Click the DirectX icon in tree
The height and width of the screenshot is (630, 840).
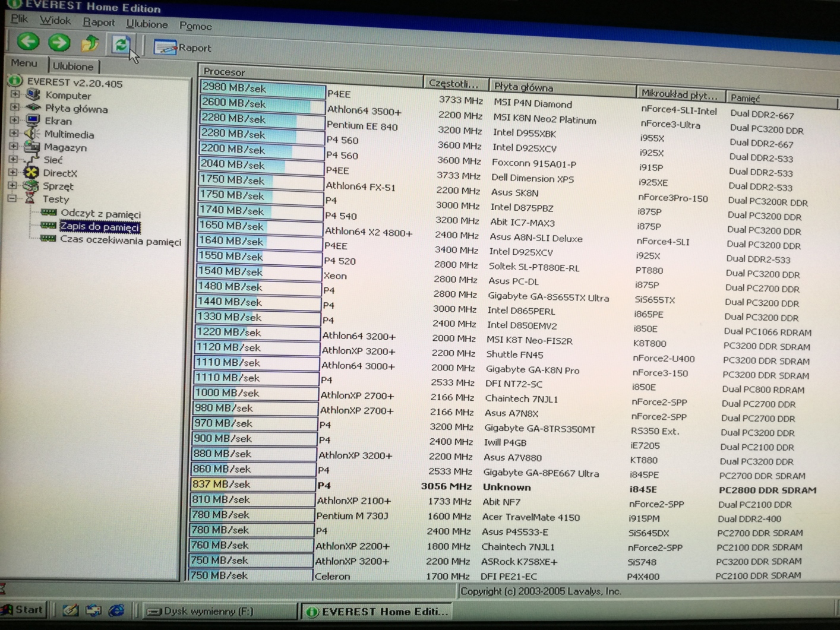coord(31,173)
